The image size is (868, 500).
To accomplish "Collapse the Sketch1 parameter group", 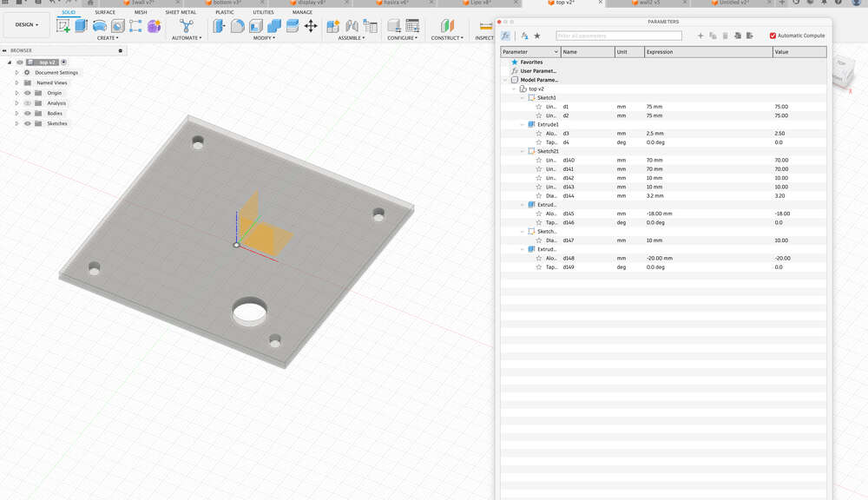I will (x=522, y=97).
